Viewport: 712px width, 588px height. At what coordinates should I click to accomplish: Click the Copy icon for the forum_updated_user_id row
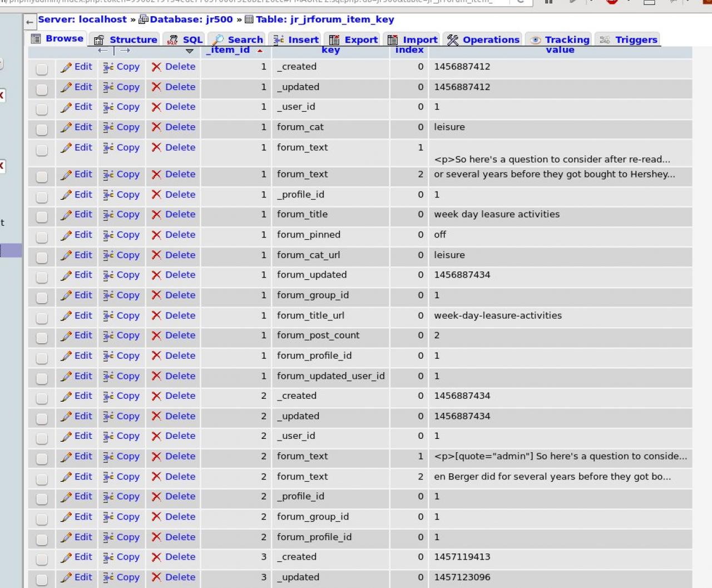click(x=108, y=377)
